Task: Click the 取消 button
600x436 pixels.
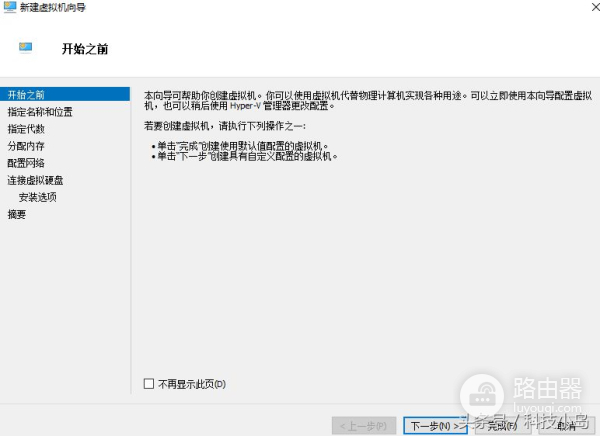Action: click(x=567, y=426)
